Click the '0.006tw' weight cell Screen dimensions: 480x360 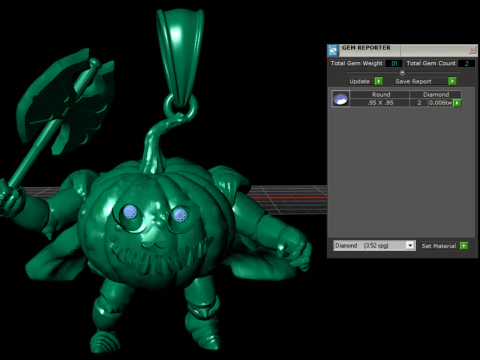[440, 103]
